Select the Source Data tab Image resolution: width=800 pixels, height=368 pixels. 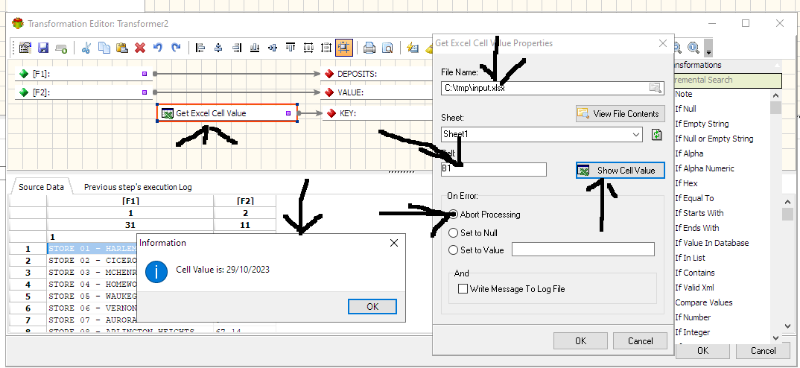(41, 187)
